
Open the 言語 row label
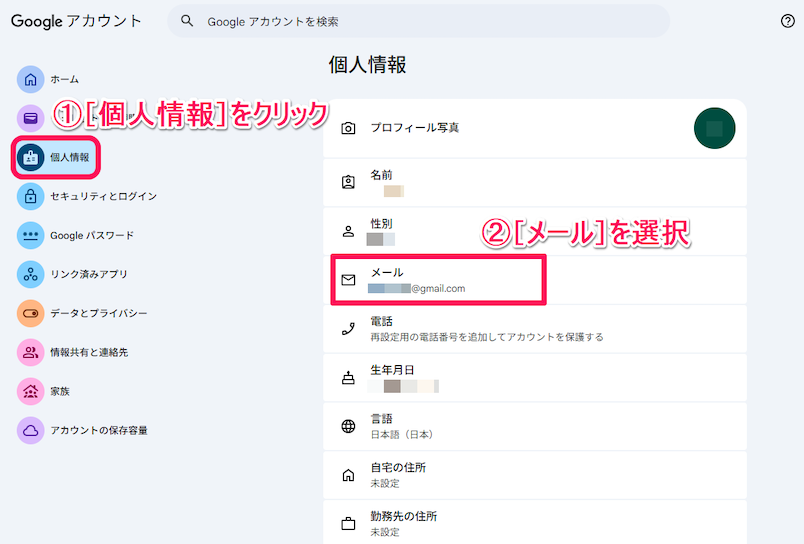coord(381,419)
